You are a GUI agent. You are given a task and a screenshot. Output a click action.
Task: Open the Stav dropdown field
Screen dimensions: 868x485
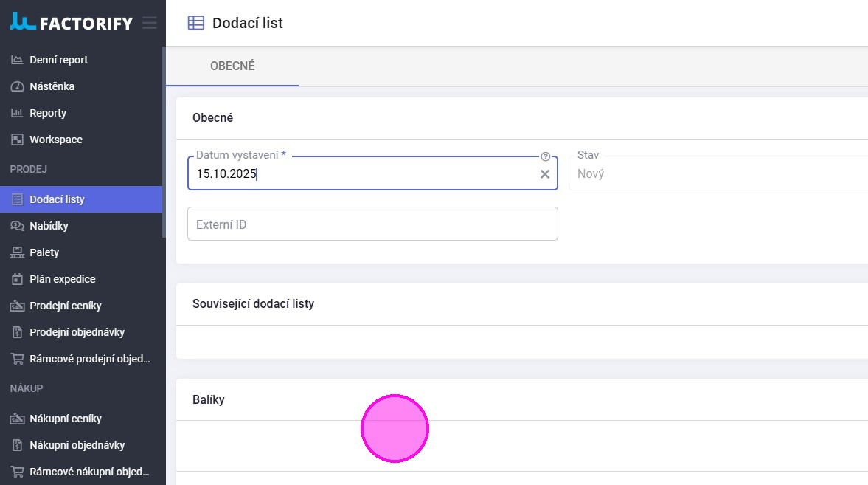(x=715, y=174)
